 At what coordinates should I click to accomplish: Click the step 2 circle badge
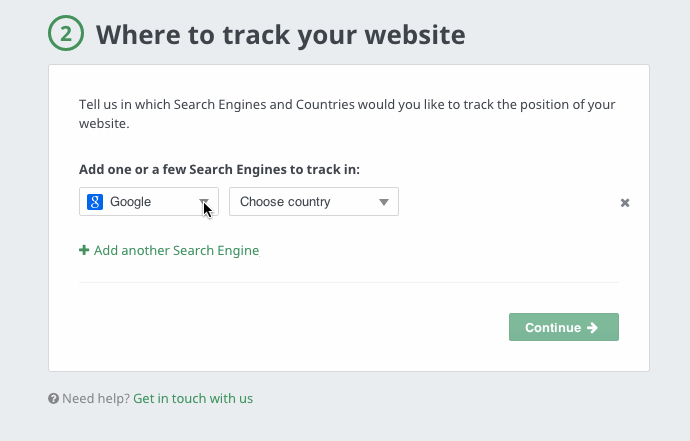[66, 35]
